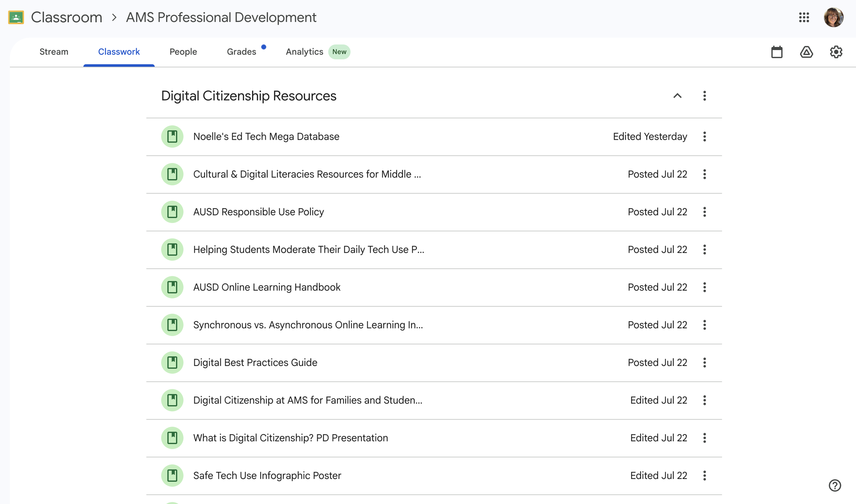Click material icon of Digital Citizenship at AMS
The height and width of the screenshot is (504, 856).
[x=172, y=400]
